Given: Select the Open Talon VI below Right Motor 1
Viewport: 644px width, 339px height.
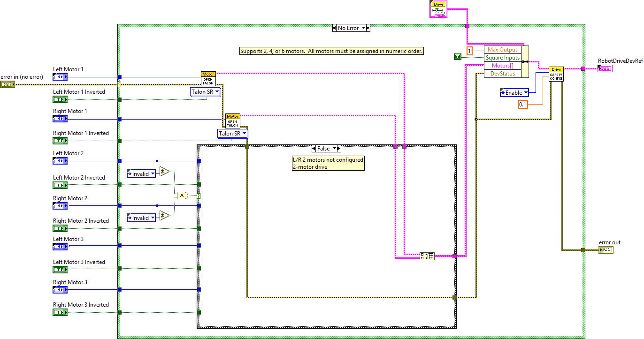Looking at the screenshot, I should pos(232,120).
